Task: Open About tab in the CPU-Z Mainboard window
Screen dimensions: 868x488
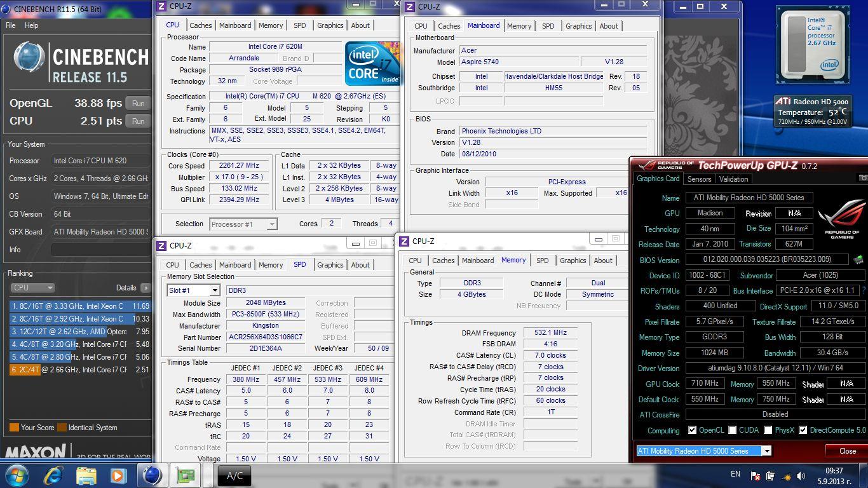Action: click(x=609, y=26)
